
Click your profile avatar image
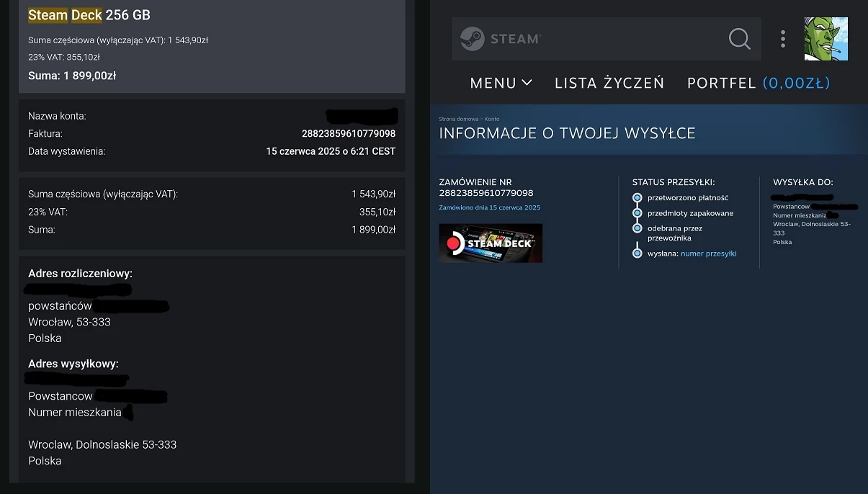[826, 38]
